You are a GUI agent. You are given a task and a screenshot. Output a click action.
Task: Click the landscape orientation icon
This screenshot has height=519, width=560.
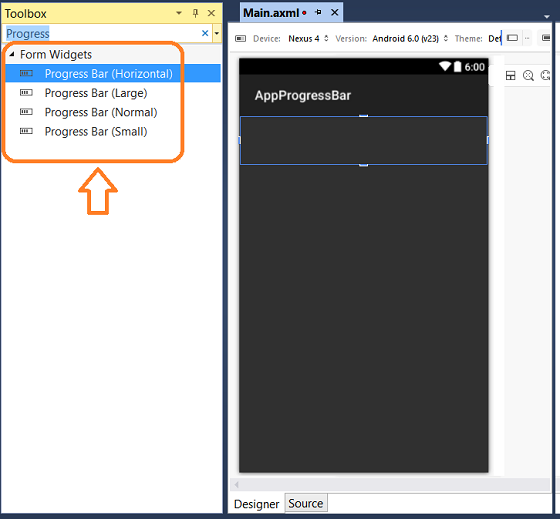tap(512, 38)
